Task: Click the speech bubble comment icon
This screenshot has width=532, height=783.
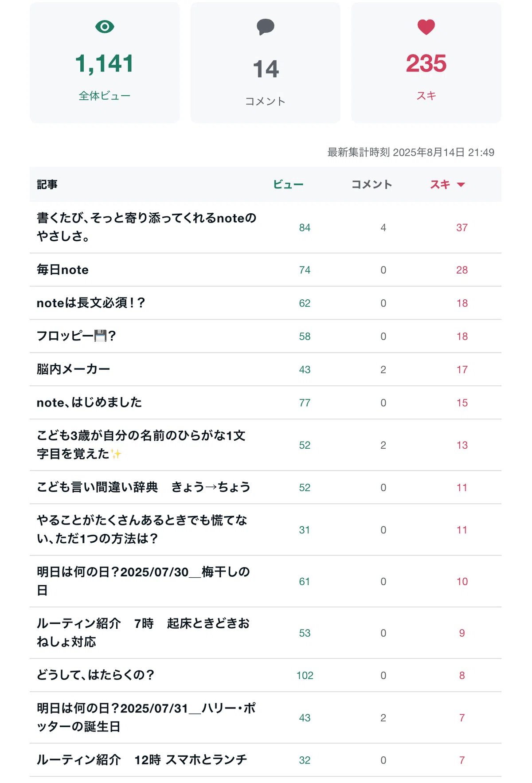Action: point(266,27)
